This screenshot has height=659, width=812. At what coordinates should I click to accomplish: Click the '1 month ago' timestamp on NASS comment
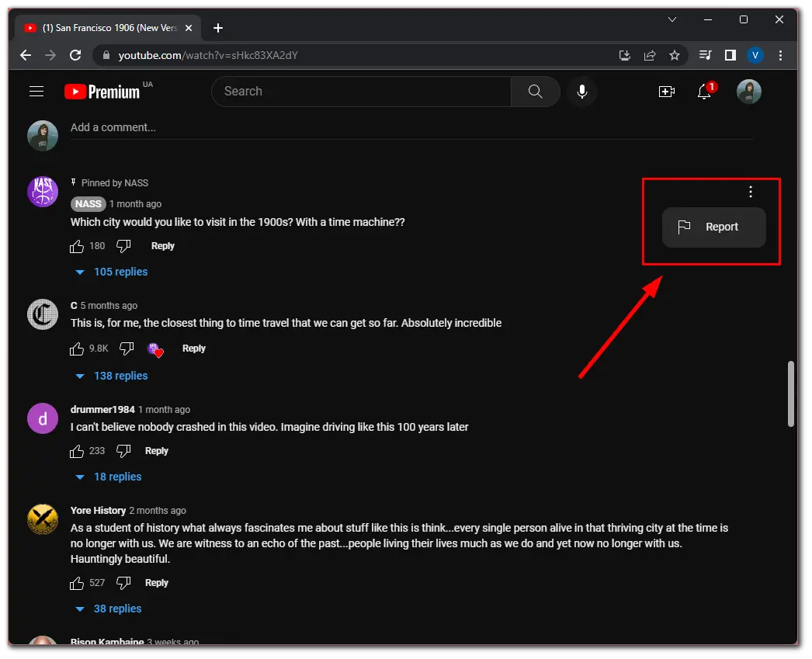[135, 204]
